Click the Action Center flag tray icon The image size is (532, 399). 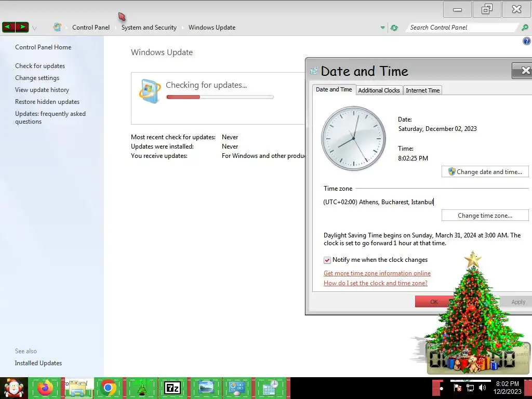click(457, 388)
